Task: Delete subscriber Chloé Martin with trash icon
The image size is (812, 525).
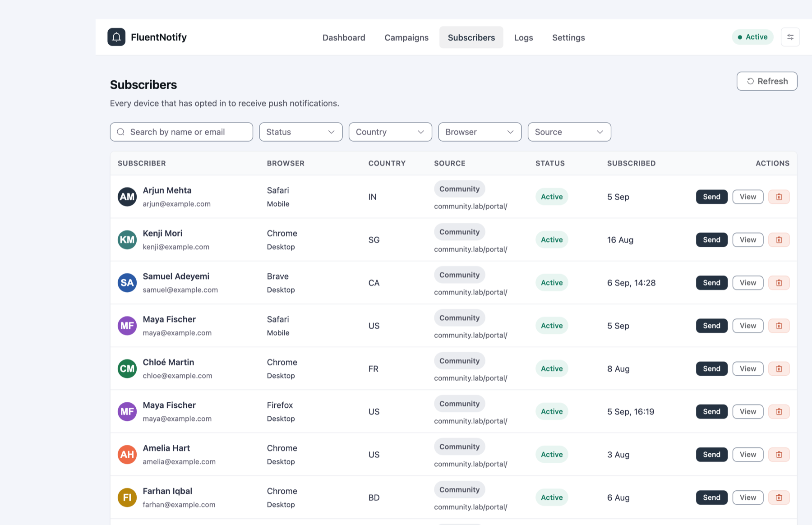Action: click(x=779, y=368)
